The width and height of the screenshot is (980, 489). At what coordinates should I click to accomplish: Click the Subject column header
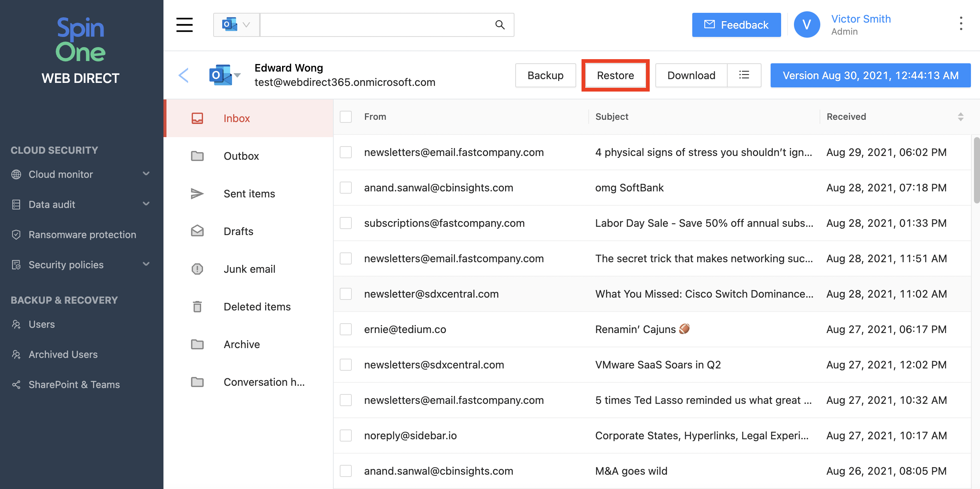coord(611,116)
